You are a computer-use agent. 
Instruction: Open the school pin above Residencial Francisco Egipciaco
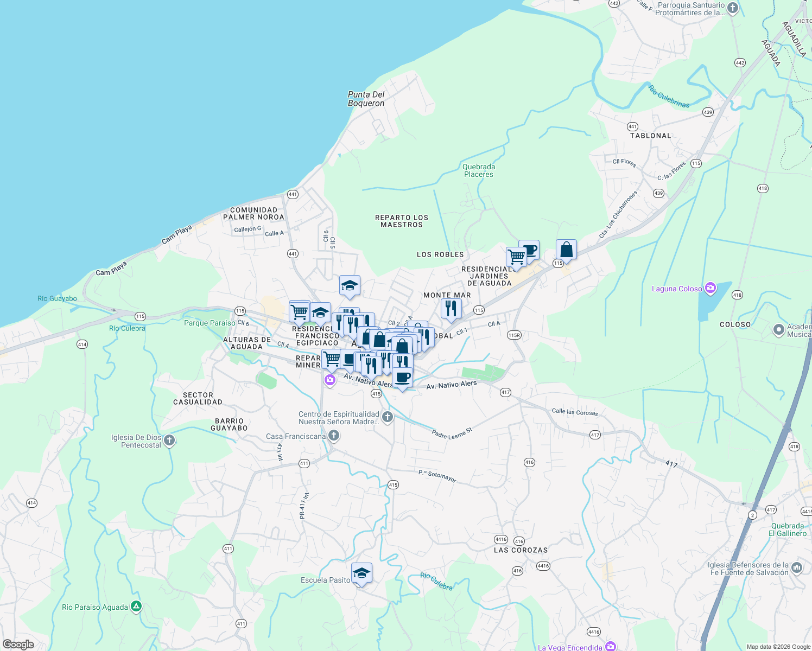pos(350,286)
